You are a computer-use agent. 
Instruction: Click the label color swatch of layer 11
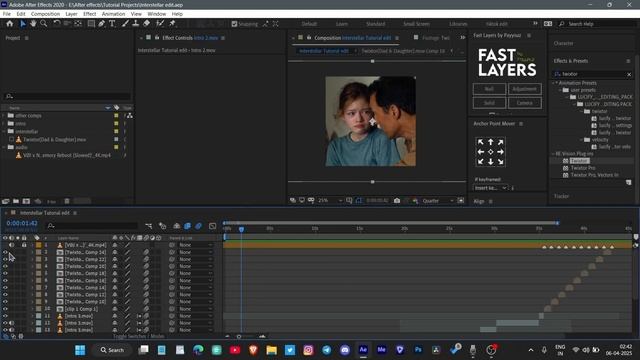[x=38, y=316]
